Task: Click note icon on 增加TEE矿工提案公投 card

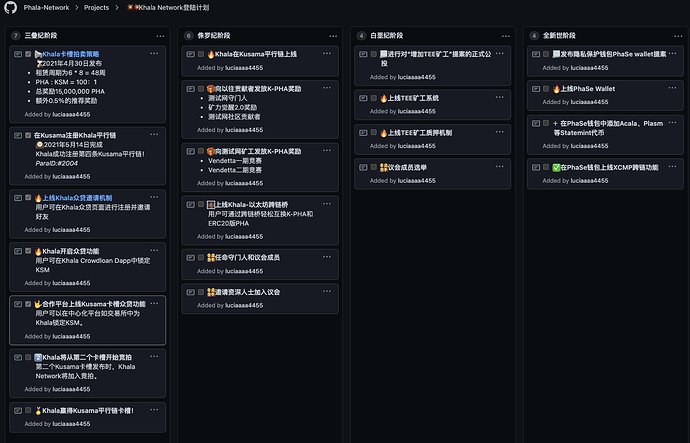Action: tap(363, 54)
